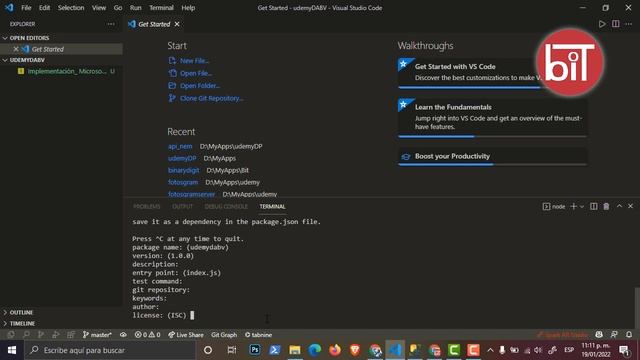The height and width of the screenshot is (360, 640).
Task: Close the terminal panel
Action: [x=630, y=206]
